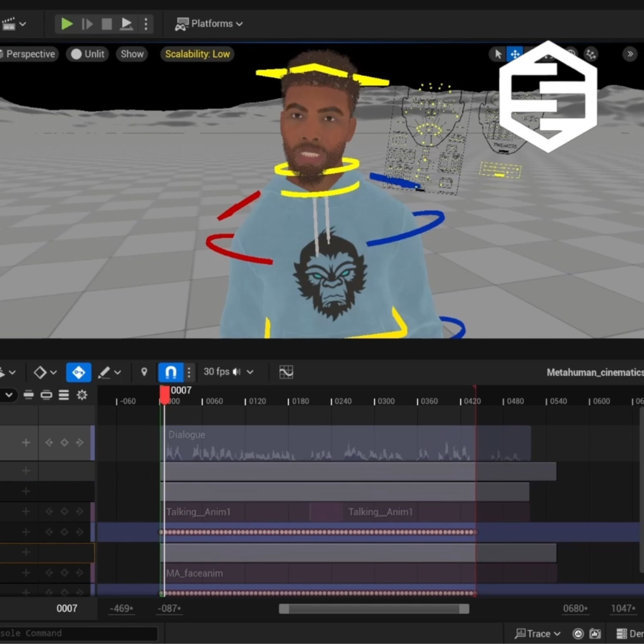The image size is (644, 644).
Task: Add a keyframe on the Dialogue track
Action: tap(64, 443)
